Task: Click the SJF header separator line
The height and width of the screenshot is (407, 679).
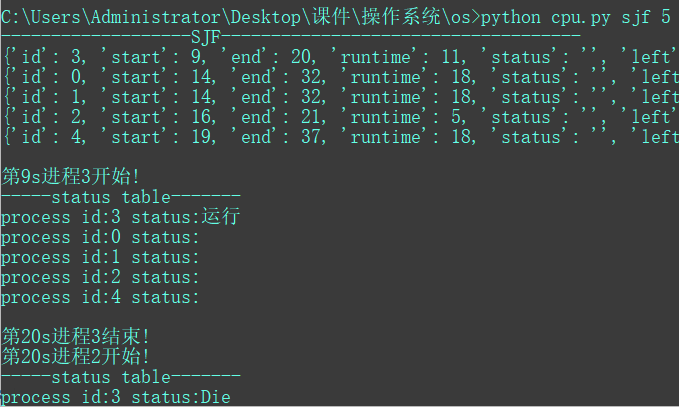Action: (x=291, y=37)
